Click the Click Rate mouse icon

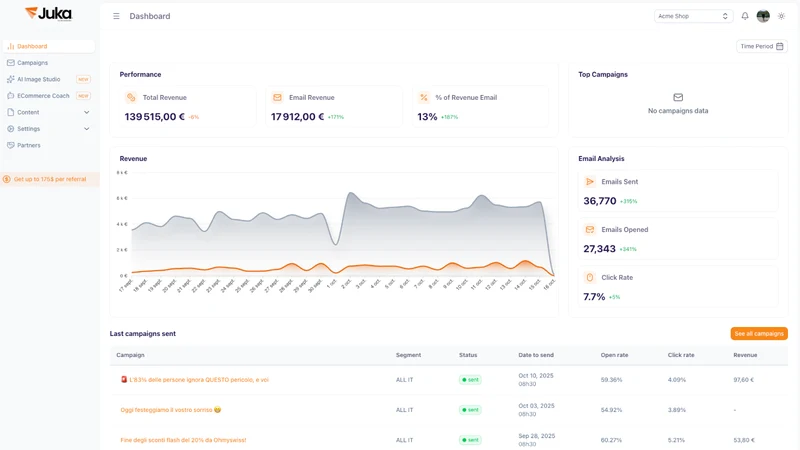(590, 278)
